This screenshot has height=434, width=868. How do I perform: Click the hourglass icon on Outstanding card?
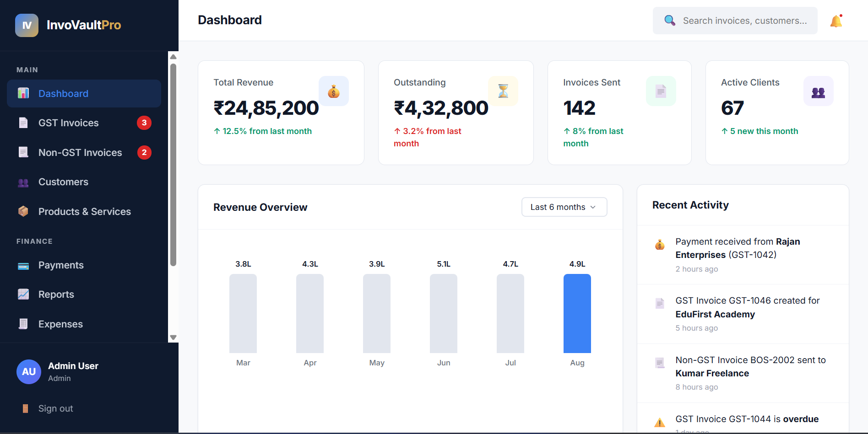tap(503, 91)
